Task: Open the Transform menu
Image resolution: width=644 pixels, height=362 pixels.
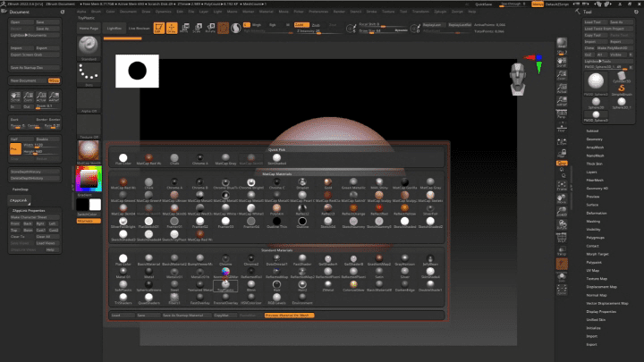Action: (420, 12)
